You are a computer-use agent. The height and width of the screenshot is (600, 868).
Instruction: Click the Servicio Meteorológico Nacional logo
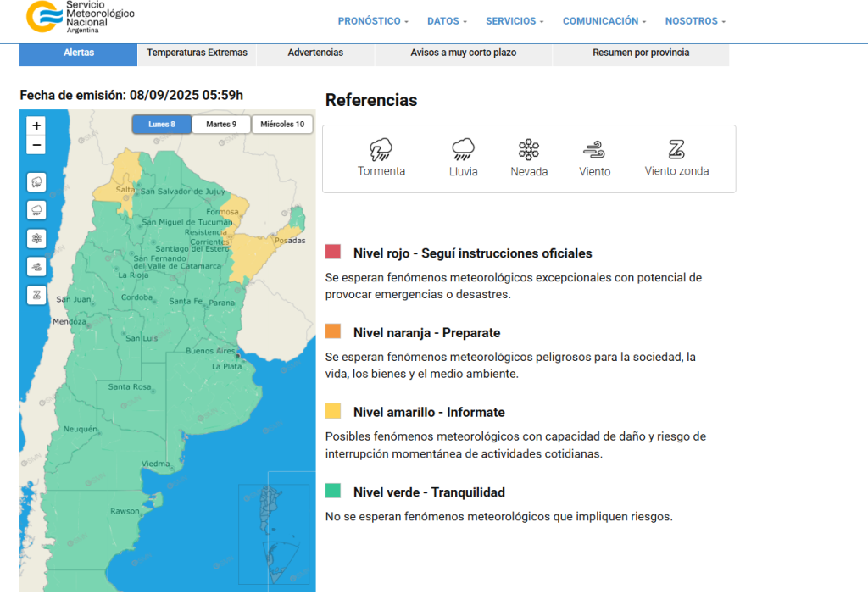point(81,17)
